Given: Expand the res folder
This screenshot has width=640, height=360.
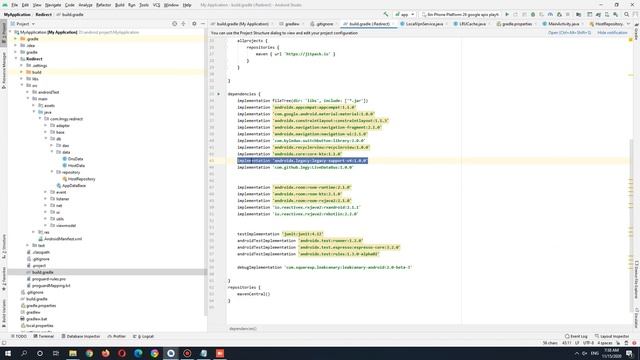Looking at the screenshot, I should point(34,232).
